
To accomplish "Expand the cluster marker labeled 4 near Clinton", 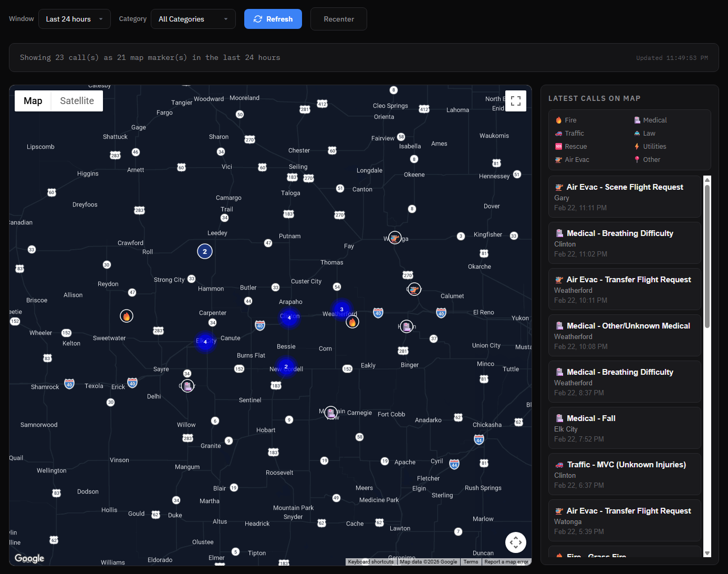I will tap(289, 317).
